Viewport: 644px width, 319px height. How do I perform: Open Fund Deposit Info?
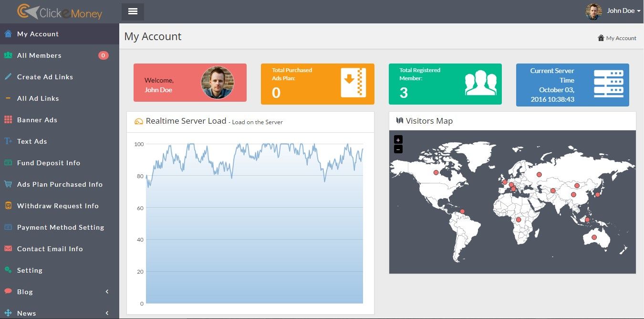point(60,163)
